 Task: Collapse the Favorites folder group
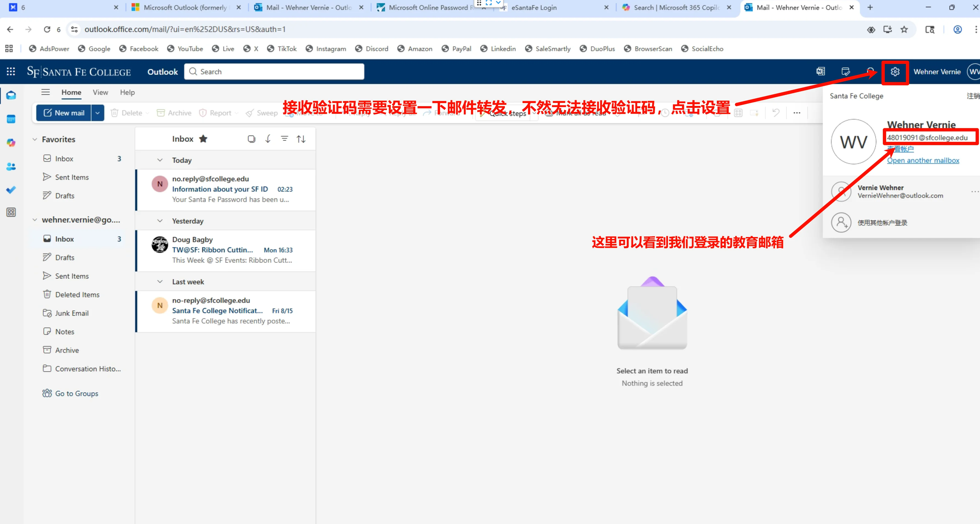click(35, 139)
